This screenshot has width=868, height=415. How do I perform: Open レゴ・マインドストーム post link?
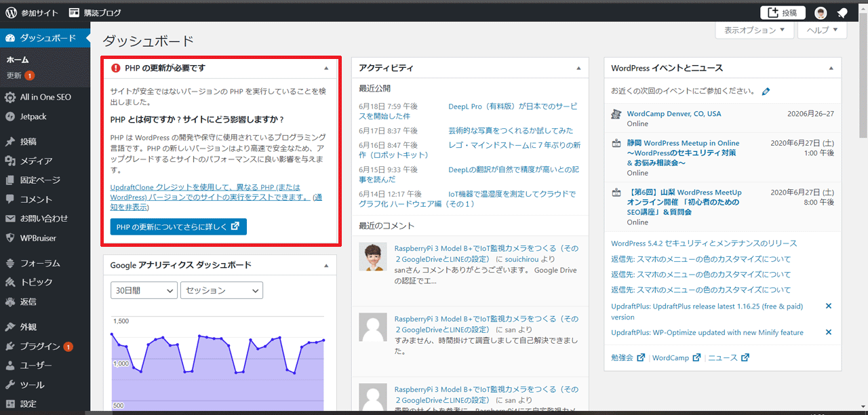[515, 145]
